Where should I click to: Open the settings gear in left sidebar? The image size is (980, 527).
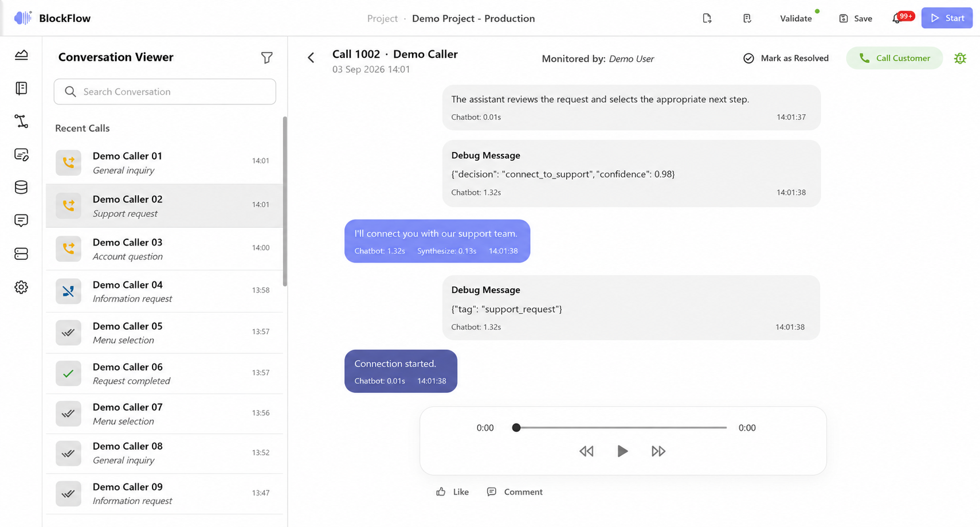tap(21, 287)
